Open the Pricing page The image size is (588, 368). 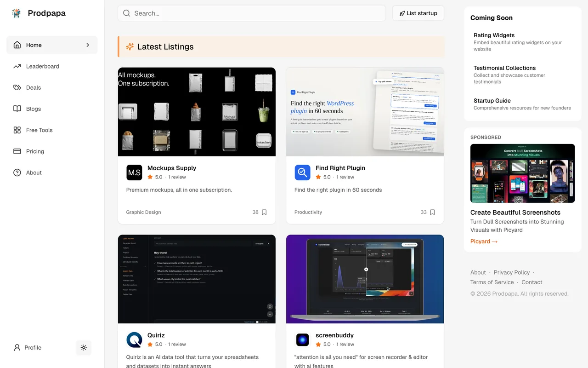(x=52, y=151)
